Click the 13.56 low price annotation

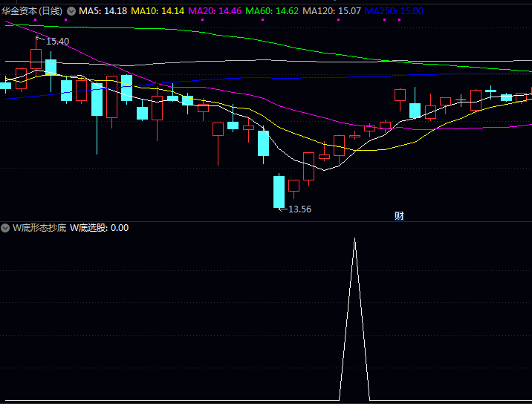(299, 209)
